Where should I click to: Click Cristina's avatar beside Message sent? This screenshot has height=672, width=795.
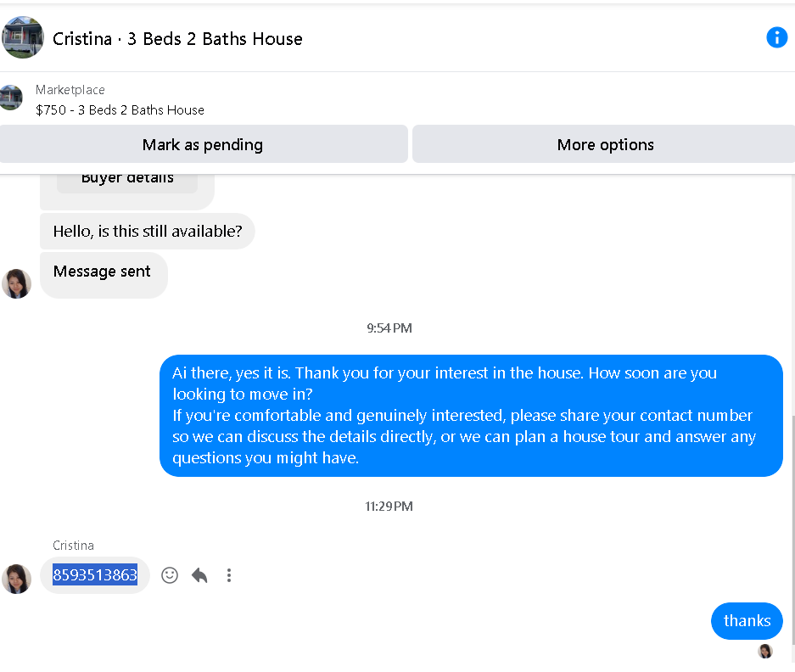pos(17,283)
